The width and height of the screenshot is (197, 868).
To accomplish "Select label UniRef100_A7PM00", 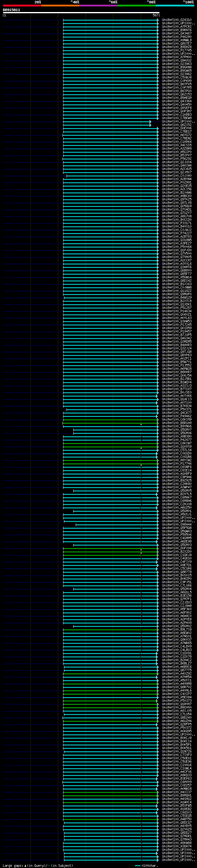I will click(177, 57).
